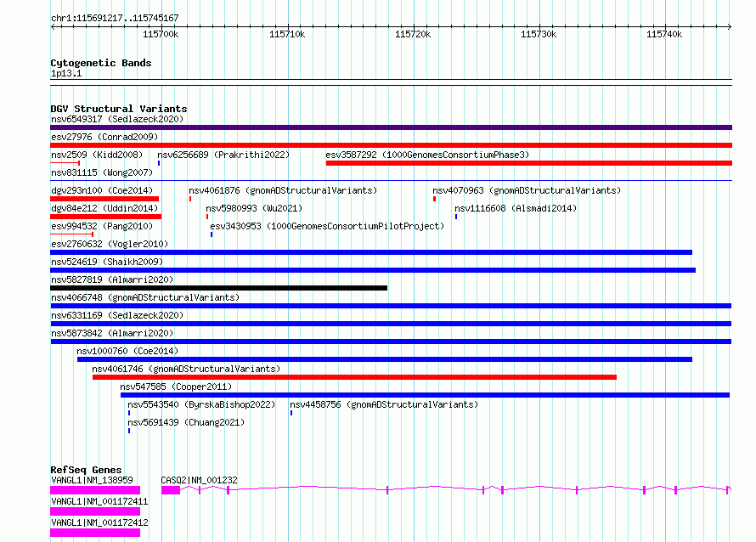Viewport: 756px width, 542px height.
Task: Click the DGV Structural Variants track title
Action: point(119,109)
